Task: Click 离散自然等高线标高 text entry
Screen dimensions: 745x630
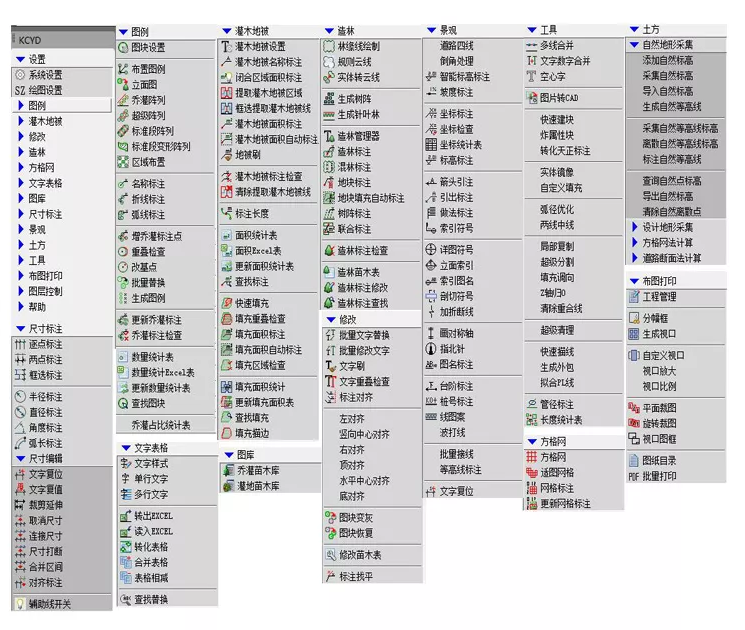Action: click(x=680, y=143)
